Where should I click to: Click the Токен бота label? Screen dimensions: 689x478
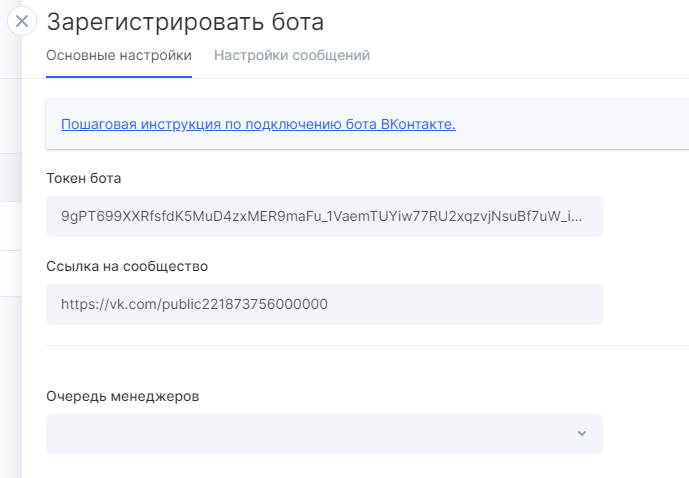tap(83, 178)
